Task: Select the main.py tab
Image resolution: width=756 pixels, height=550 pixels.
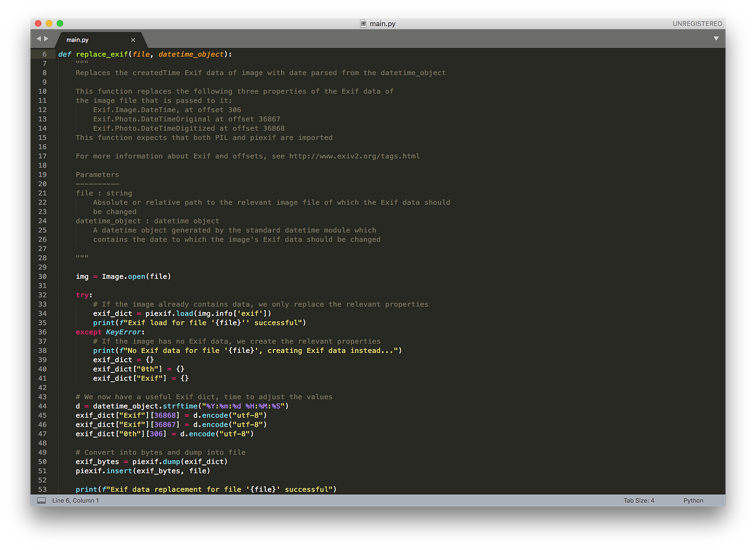Action: pos(78,40)
